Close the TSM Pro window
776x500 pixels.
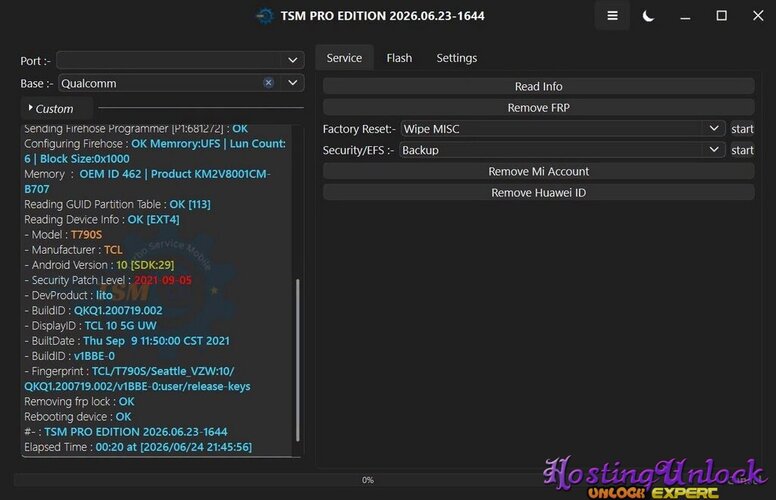coord(758,16)
